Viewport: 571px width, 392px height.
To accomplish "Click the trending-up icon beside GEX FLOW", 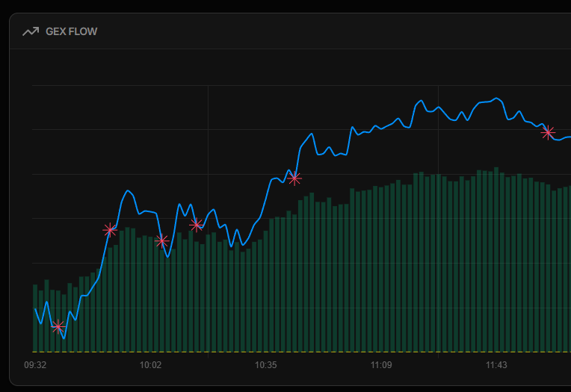I will (31, 31).
